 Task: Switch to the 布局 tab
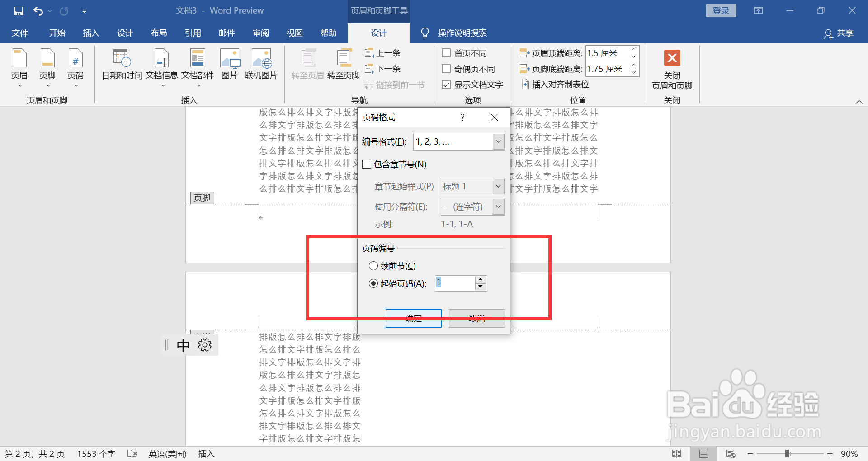coord(159,33)
